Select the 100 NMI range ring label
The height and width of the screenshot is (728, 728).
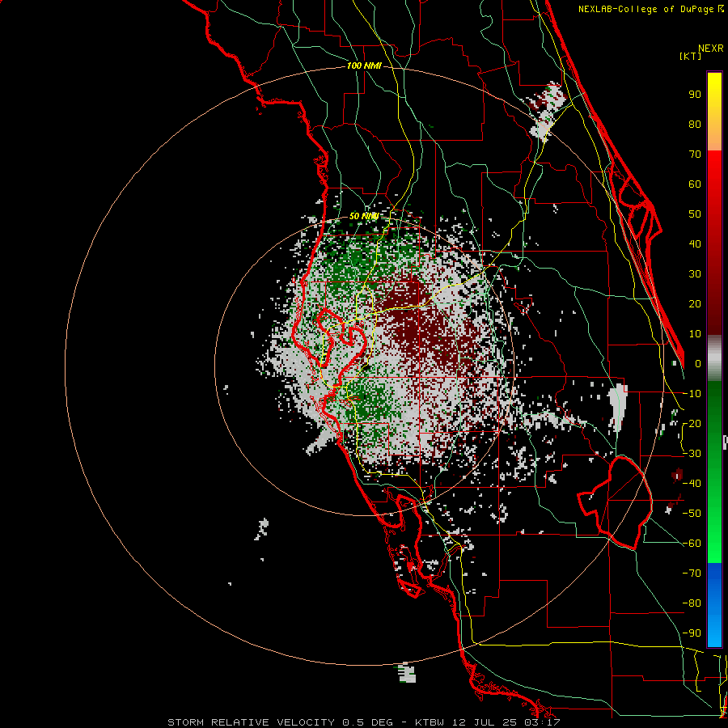(x=364, y=66)
